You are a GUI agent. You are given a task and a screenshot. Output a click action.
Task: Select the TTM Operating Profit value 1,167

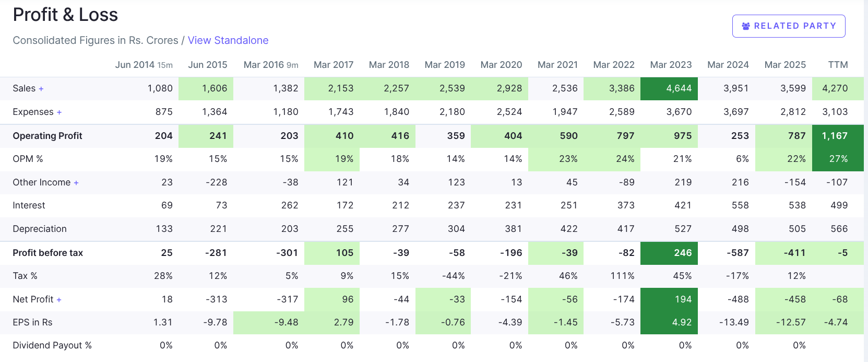pyautogui.click(x=835, y=136)
